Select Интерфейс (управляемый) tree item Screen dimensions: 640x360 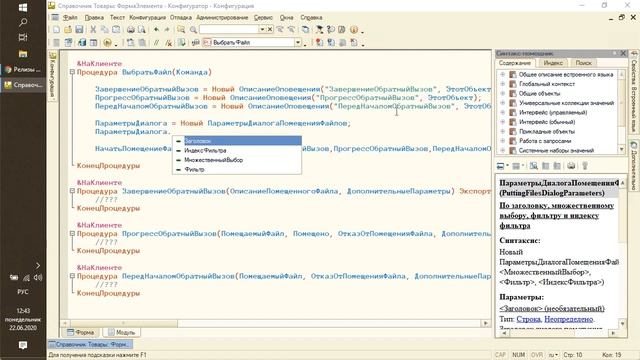(x=553, y=112)
